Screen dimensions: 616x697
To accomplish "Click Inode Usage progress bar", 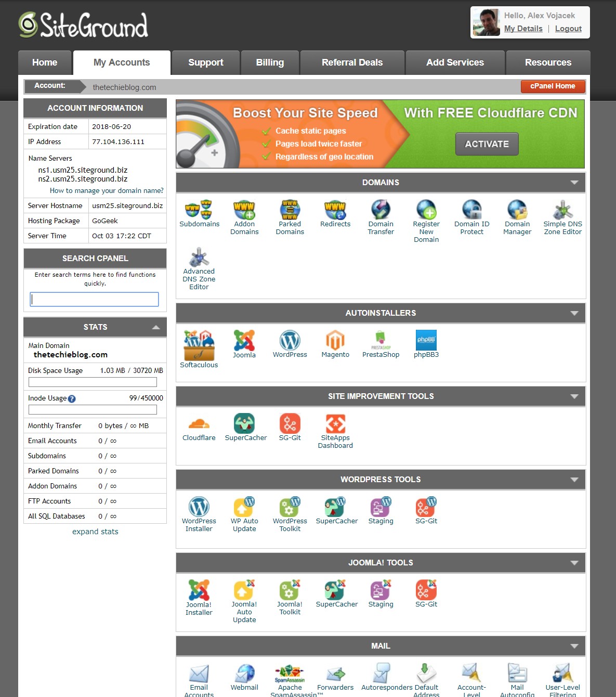I will click(93, 410).
